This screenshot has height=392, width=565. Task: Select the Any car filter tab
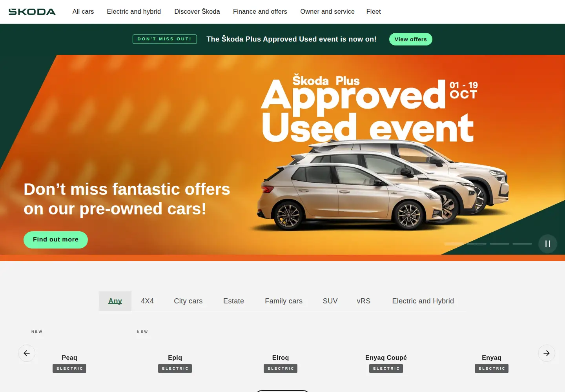(x=115, y=301)
